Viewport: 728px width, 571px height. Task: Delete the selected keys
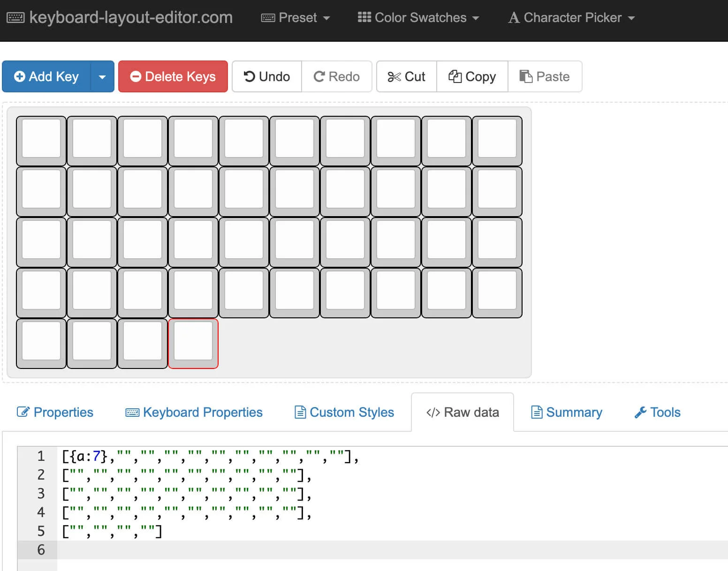[173, 76]
